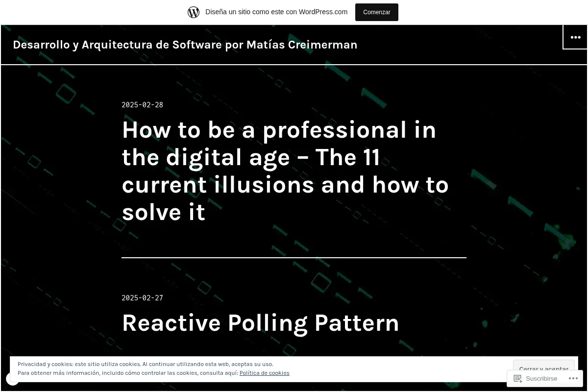Screen dimensions: 588x392
Task: Click the Suscribirse subscribe icon
Action: 518,379
